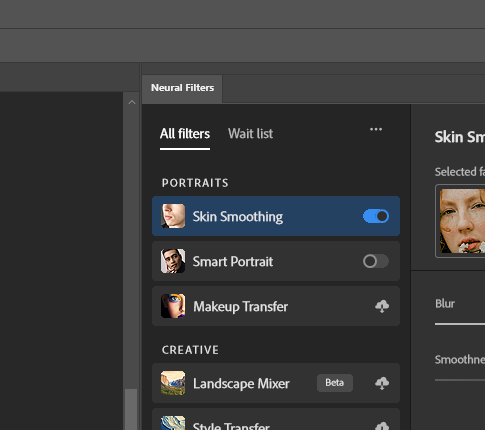Select the Neural Filters panel tab
The image size is (485, 430).
point(182,88)
